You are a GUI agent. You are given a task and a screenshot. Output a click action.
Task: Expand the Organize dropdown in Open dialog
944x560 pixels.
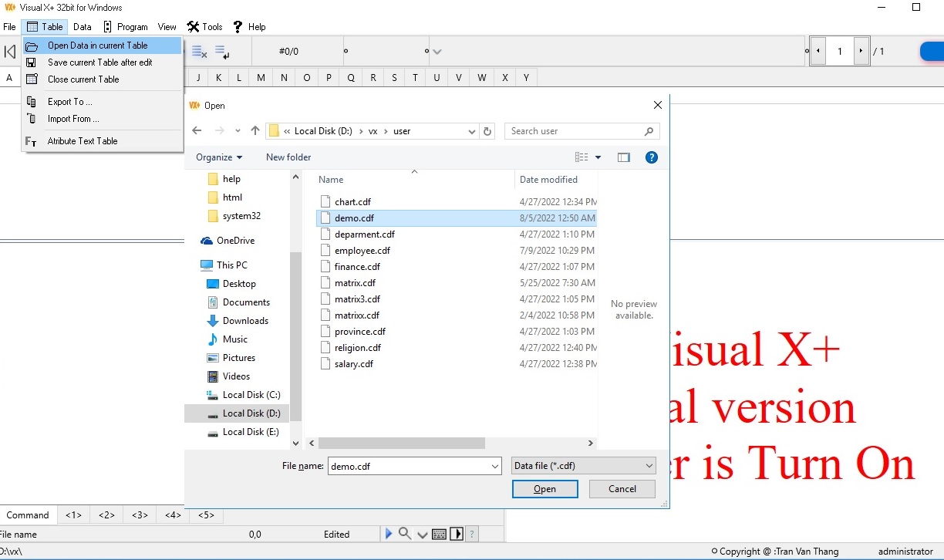[x=219, y=157]
